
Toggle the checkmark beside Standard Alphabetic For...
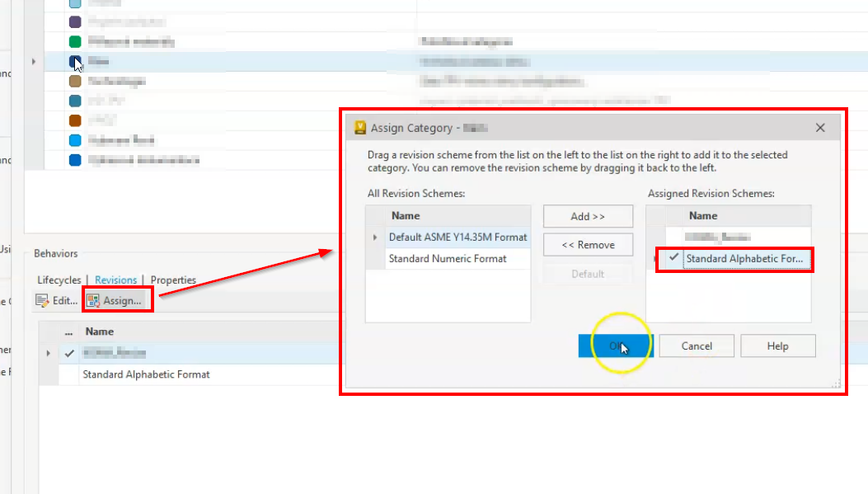pyautogui.click(x=675, y=260)
